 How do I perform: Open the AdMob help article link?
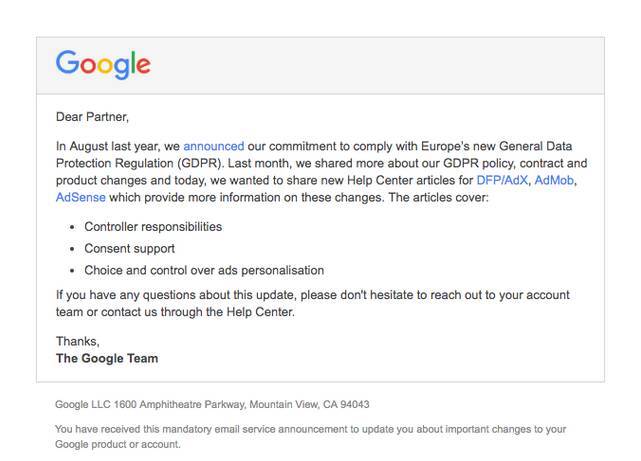click(x=554, y=180)
